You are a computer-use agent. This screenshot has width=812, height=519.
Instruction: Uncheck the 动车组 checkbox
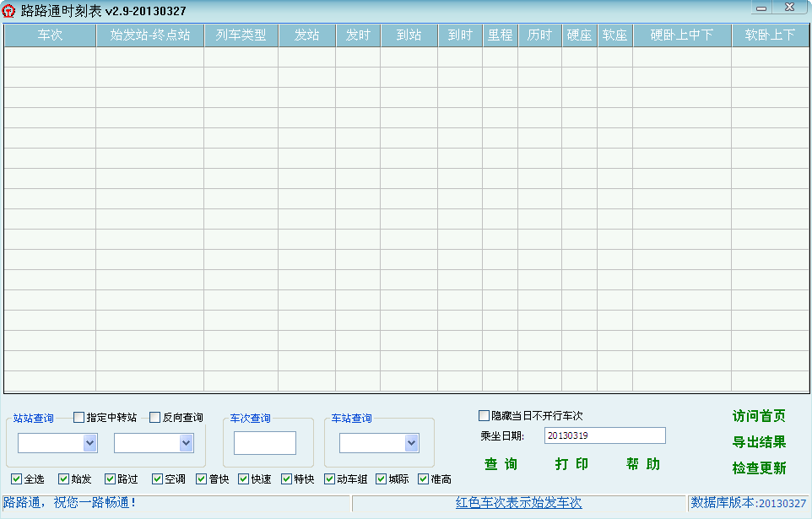(329, 479)
